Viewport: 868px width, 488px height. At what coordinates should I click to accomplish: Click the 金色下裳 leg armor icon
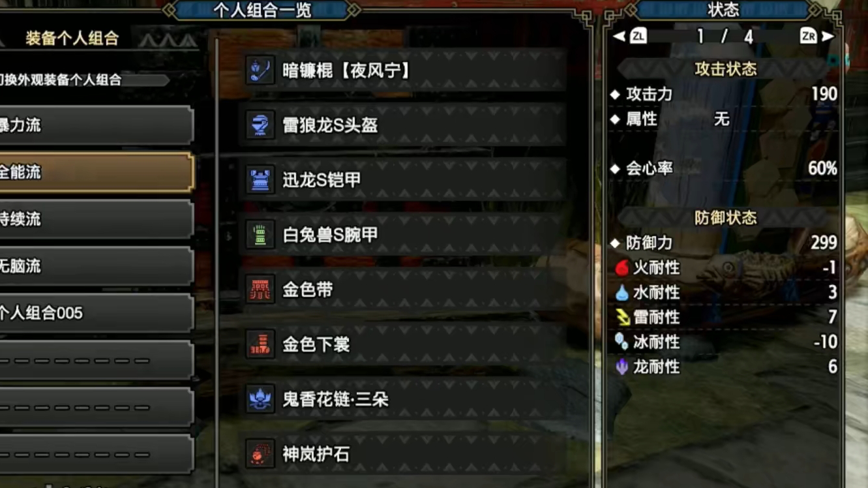pyautogui.click(x=260, y=344)
